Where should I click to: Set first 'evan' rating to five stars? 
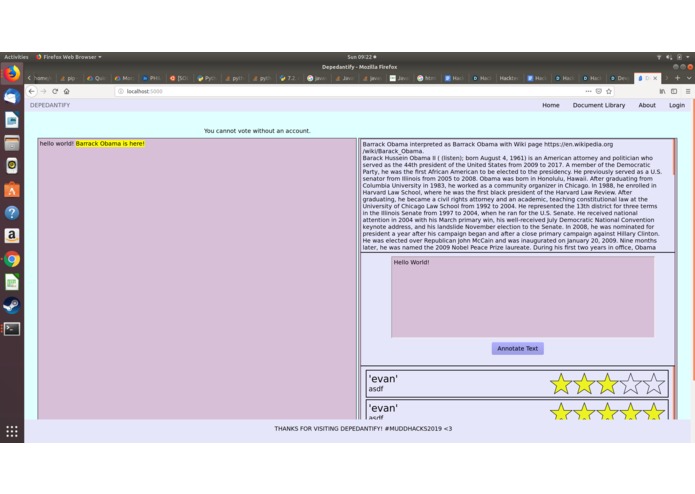[653, 384]
